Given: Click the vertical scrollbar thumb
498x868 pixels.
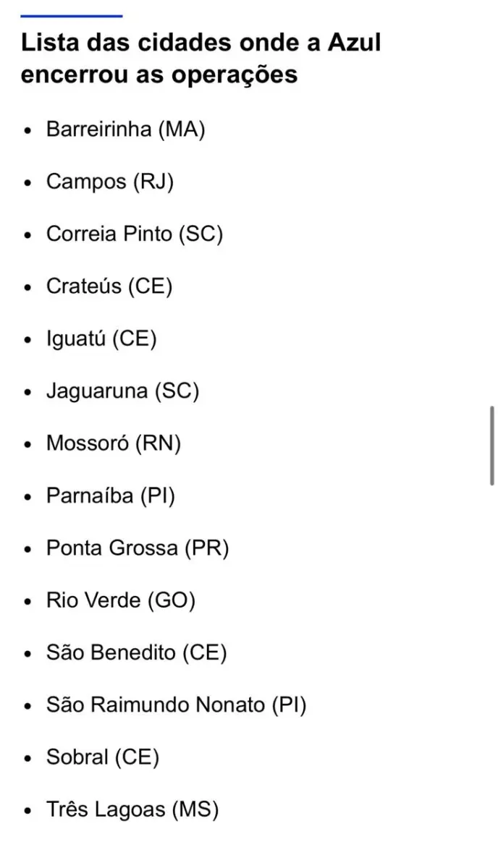Looking at the screenshot, I should (x=492, y=446).
